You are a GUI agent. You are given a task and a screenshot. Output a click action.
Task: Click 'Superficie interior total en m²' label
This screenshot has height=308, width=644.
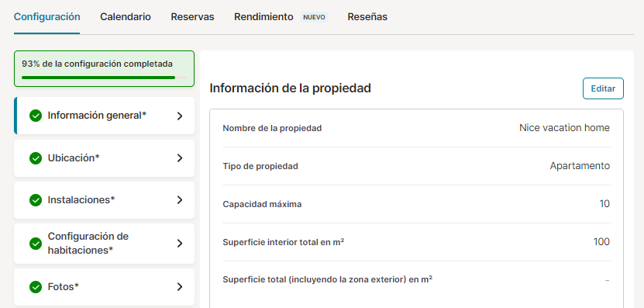[284, 242]
